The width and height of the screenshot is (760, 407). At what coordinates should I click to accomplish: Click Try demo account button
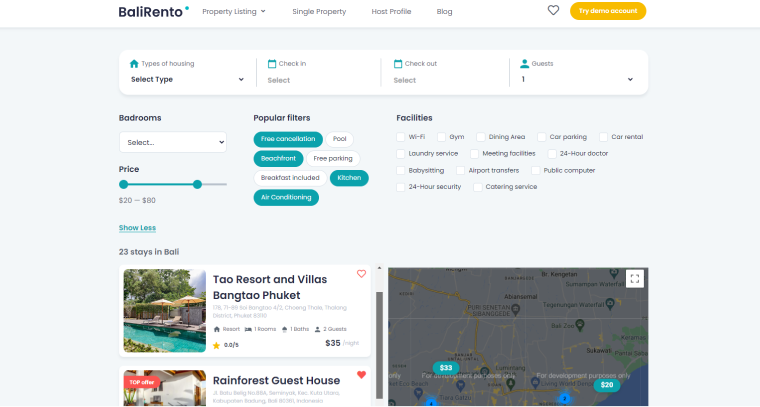tap(608, 11)
